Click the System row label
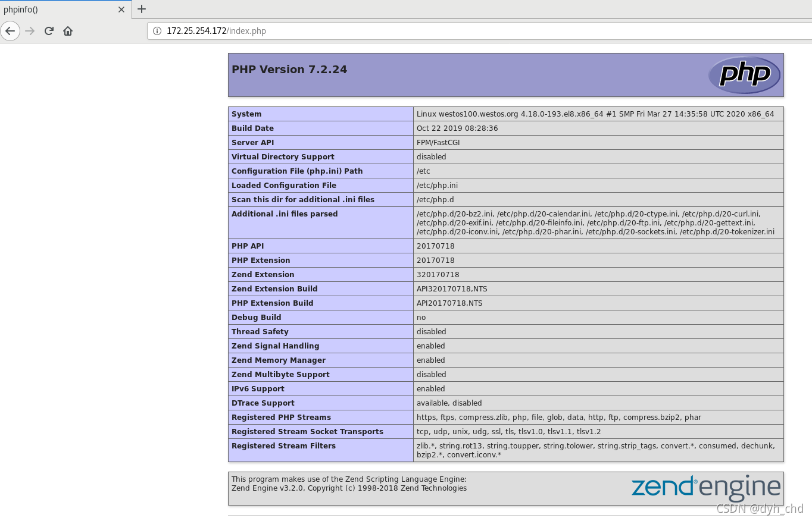This screenshot has width=812, height=521. [x=246, y=114]
